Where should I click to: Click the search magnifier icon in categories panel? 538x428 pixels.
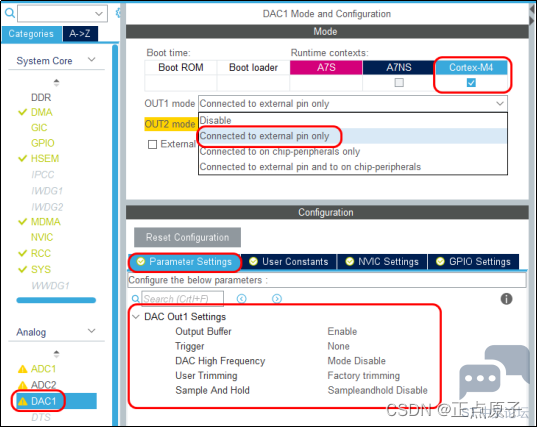coord(10,13)
